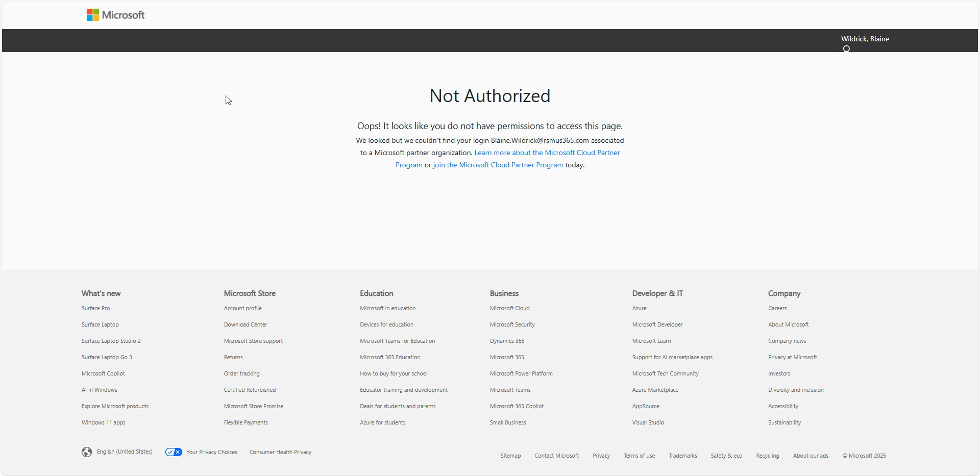This screenshot has width=980, height=476.
Task: Open Microsoft in education link
Action: [x=388, y=308]
